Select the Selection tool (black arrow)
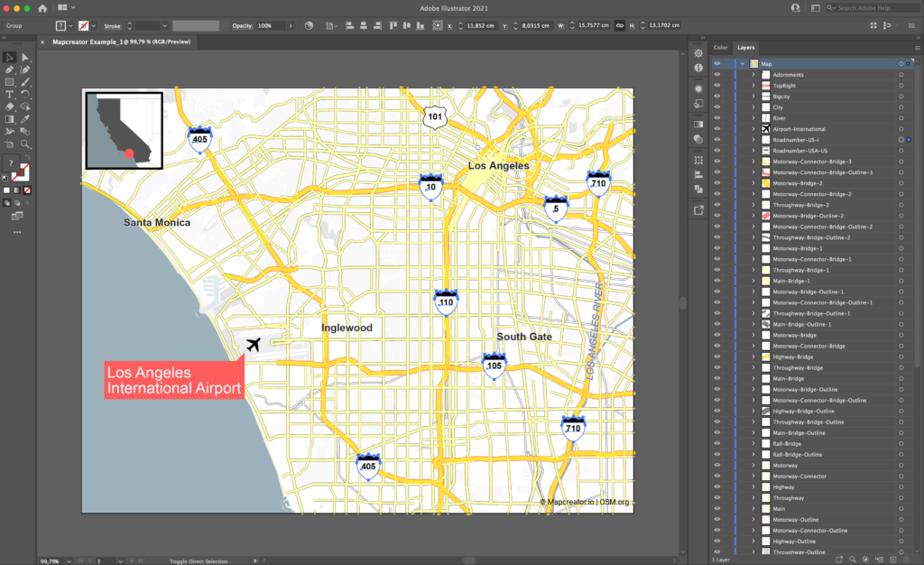Screen dimensions: 924x565 9,57
